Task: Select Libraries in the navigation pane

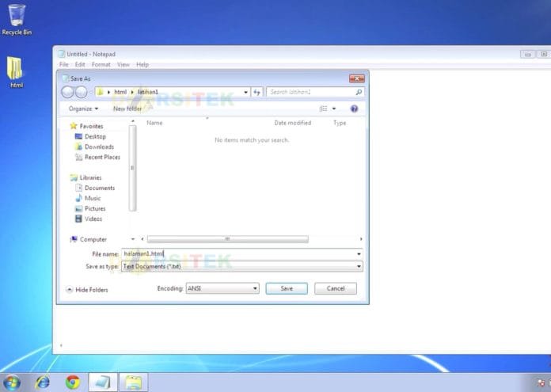Action: (85, 177)
